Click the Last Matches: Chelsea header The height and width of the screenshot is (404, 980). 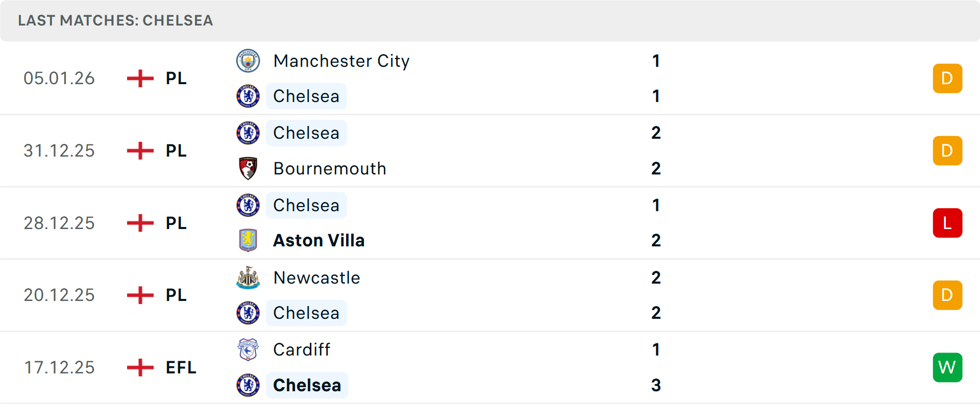(x=115, y=20)
